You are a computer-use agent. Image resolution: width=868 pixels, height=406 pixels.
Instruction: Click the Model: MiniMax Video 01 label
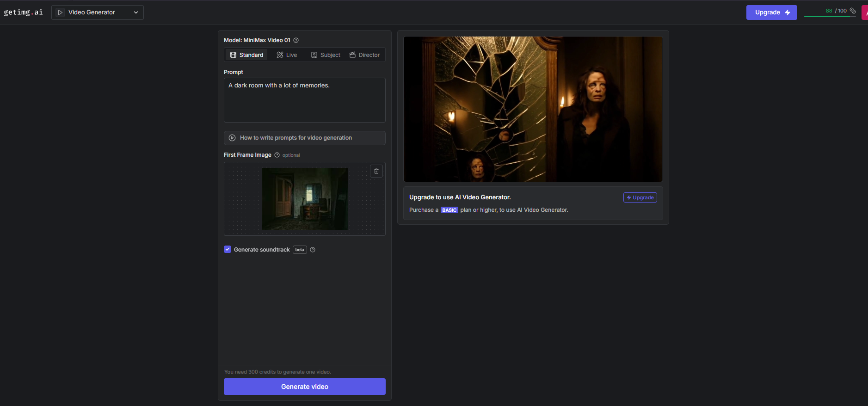tap(257, 40)
